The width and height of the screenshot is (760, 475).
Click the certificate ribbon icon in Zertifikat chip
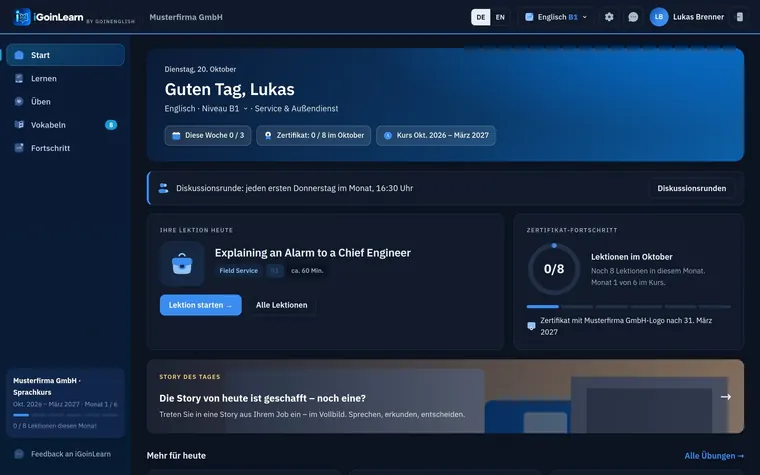(268, 136)
